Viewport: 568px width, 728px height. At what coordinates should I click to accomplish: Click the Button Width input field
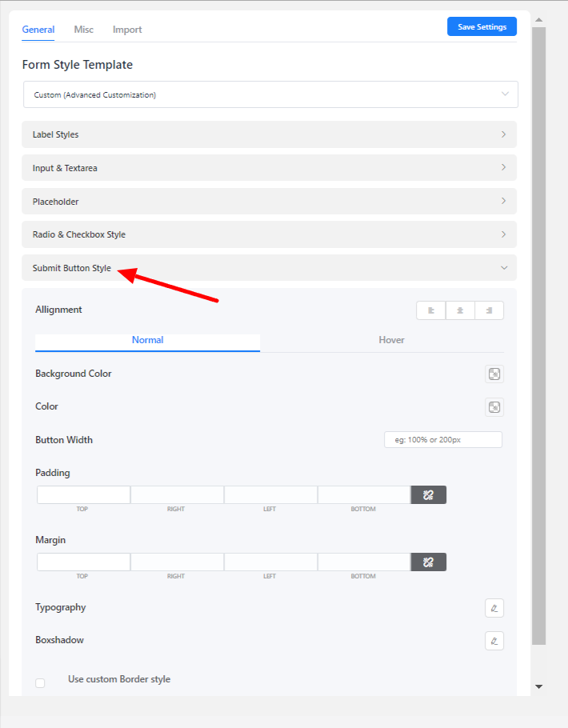pos(443,440)
